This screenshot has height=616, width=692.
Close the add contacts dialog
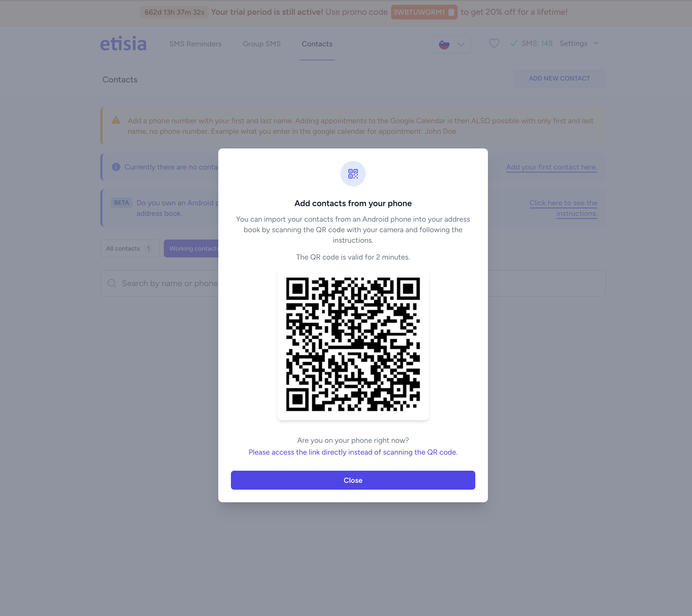(x=353, y=480)
